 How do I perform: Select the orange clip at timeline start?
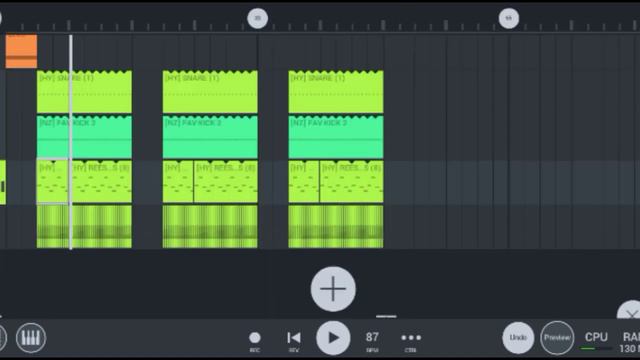click(x=21, y=51)
